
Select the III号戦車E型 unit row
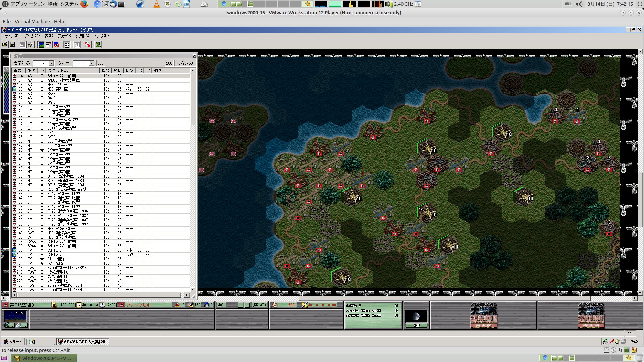click(x=101, y=146)
